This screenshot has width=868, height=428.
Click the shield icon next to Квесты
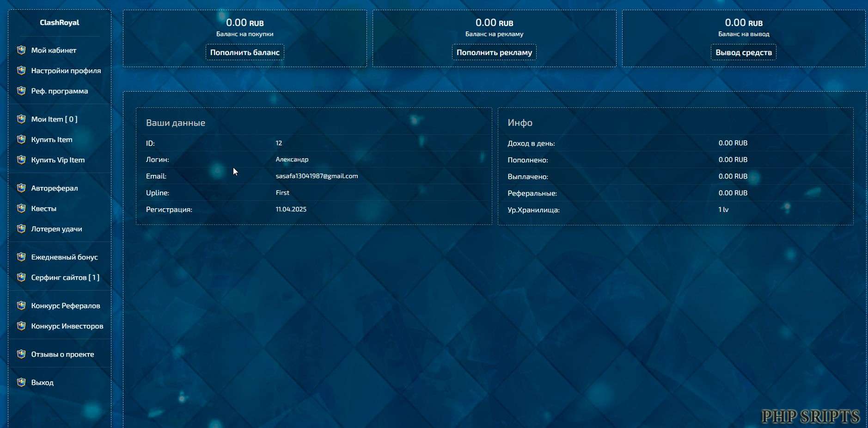[x=21, y=208]
